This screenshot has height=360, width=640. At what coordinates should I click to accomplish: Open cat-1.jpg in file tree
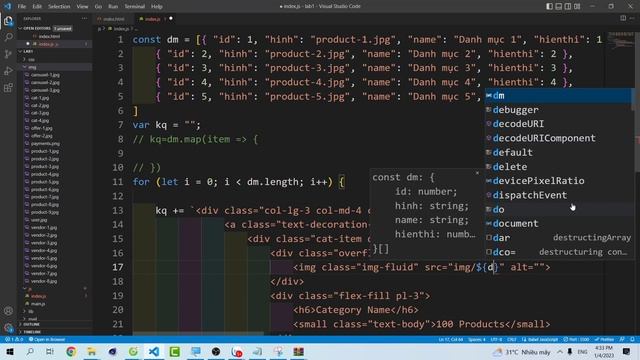tap(40, 98)
